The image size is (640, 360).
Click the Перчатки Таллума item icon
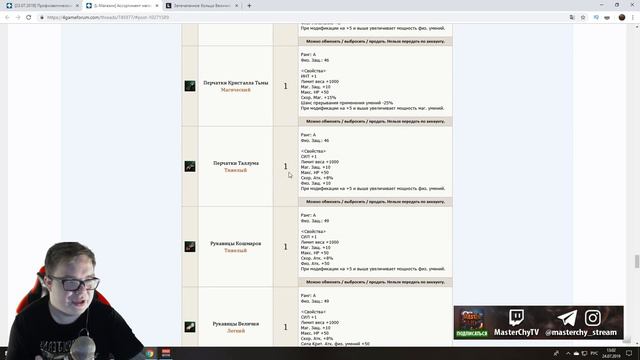[x=190, y=166]
